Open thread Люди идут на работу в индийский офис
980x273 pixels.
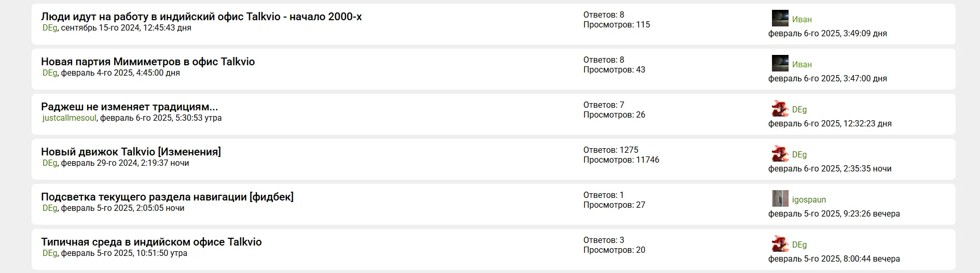point(201,17)
